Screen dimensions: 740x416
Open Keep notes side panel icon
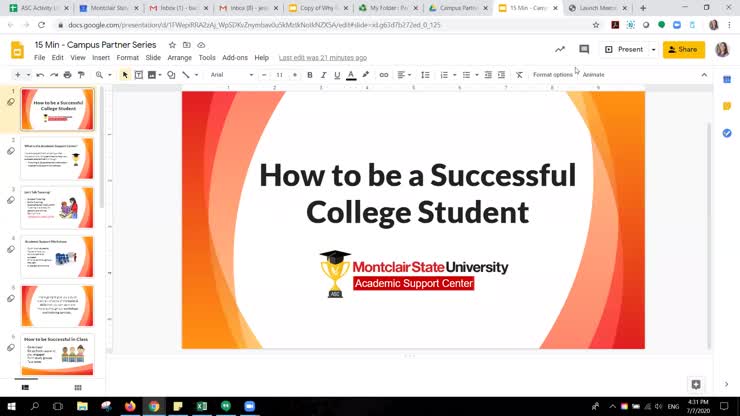[727, 106]
